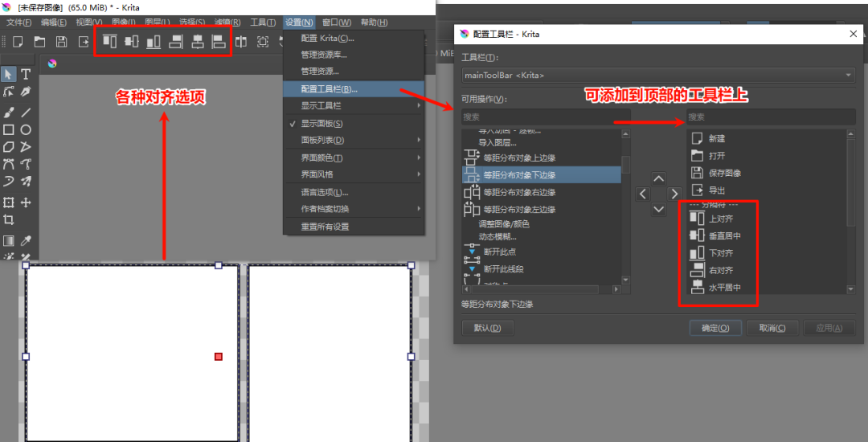Click Align Left icon in main toolbar
This screenshot has width=868, height=442.
[x=219, y=42]
